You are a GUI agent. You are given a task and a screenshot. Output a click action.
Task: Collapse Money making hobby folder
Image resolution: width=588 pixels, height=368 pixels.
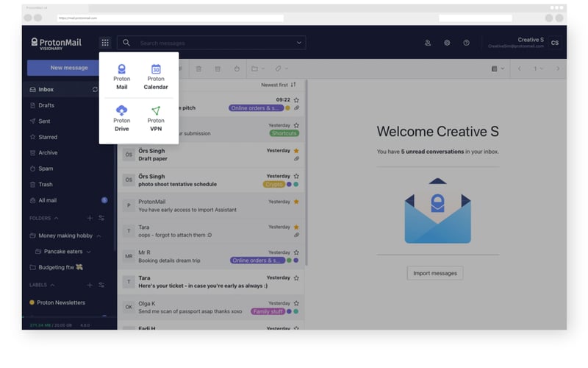click(x=98, y=236)
